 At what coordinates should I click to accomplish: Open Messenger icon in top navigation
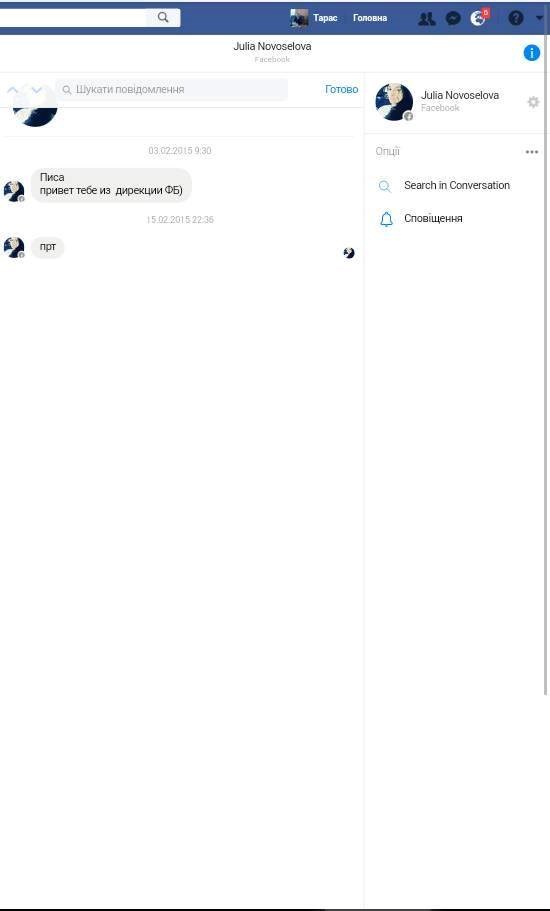tap(453, 19)
